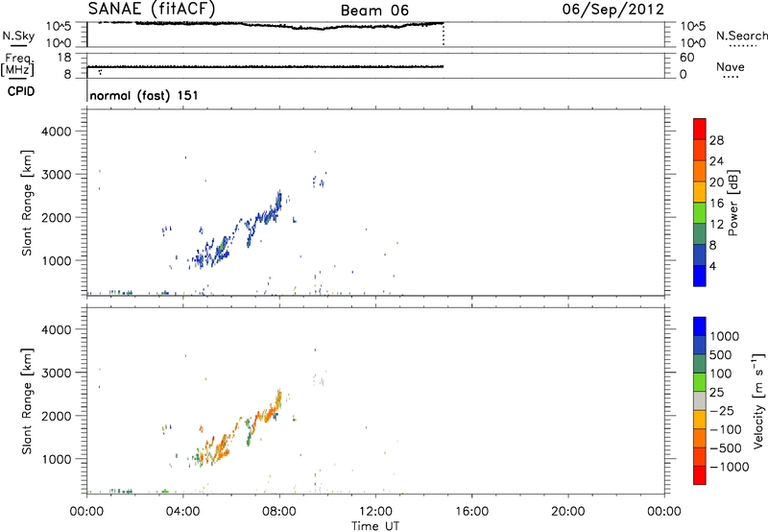Click the SANAE (fitACF) title text
Image resolution: width=768 pixels, height=532 pixels.
(x=152, y=9)
